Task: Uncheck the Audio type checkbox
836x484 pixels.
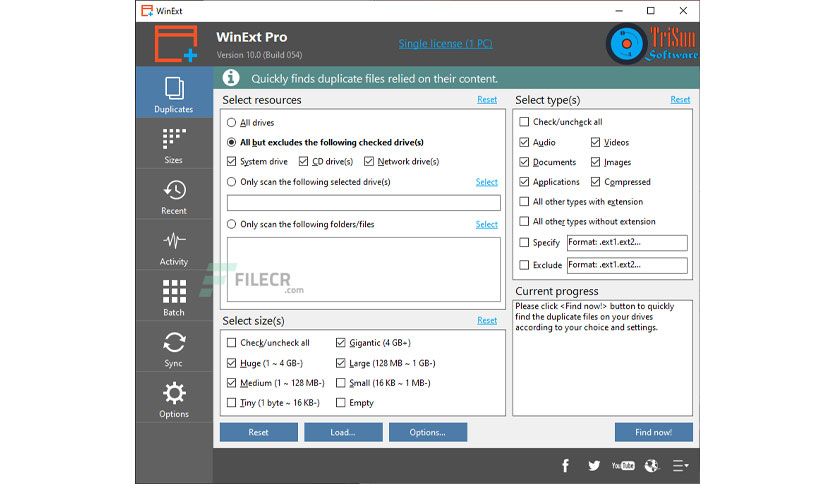Action: (524, 142)
